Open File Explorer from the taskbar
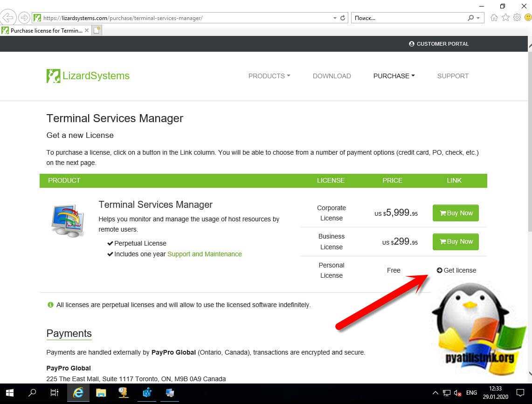This screenshot has width=532, height=404. 101,393
